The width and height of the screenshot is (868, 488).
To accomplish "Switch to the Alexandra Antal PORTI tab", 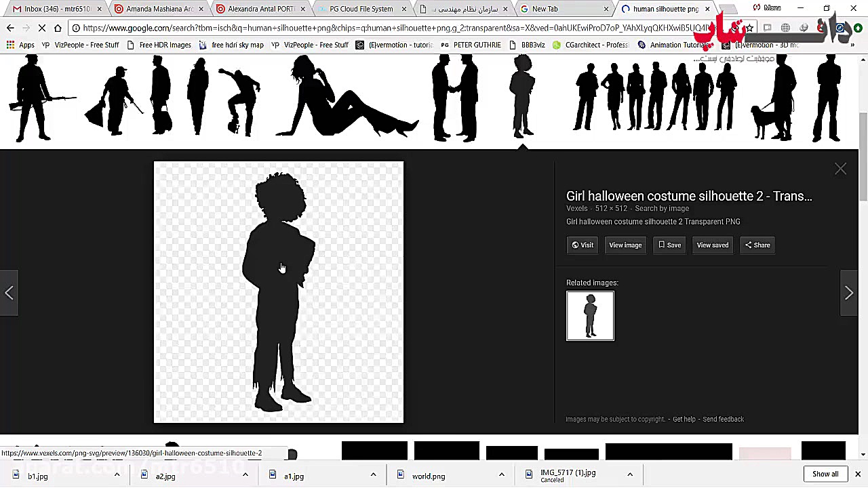I will click(x=259, y=9).
